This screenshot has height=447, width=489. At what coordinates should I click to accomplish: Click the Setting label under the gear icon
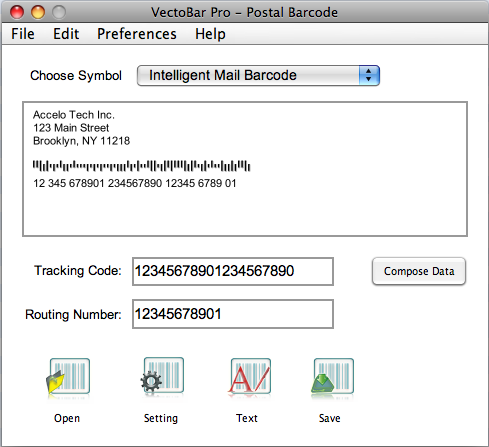[161, 418]
